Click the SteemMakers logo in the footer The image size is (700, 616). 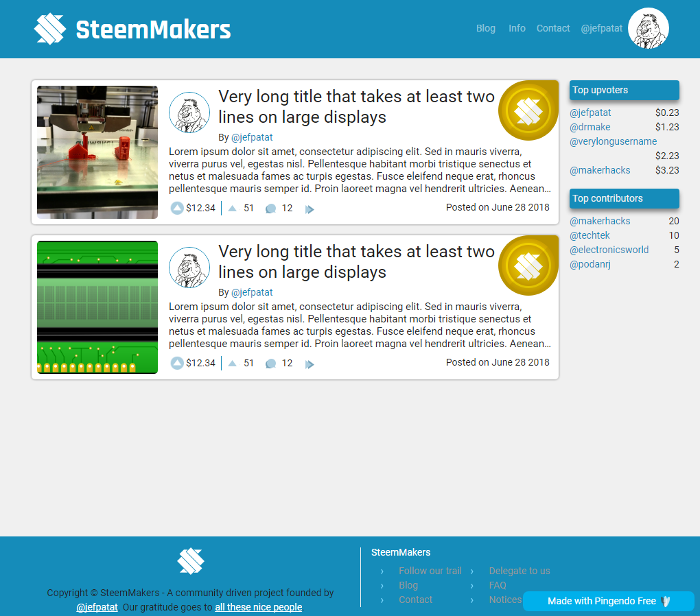pyautogui.click(x=191, y=561)
